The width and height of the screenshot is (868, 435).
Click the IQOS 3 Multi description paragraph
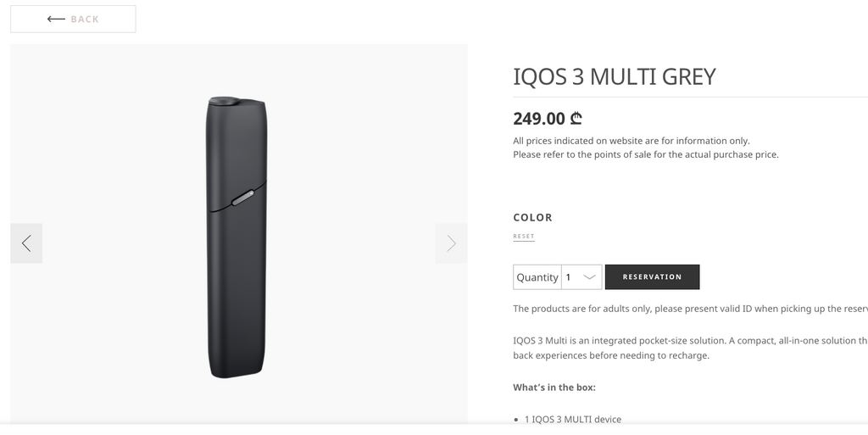click(690, 348)
